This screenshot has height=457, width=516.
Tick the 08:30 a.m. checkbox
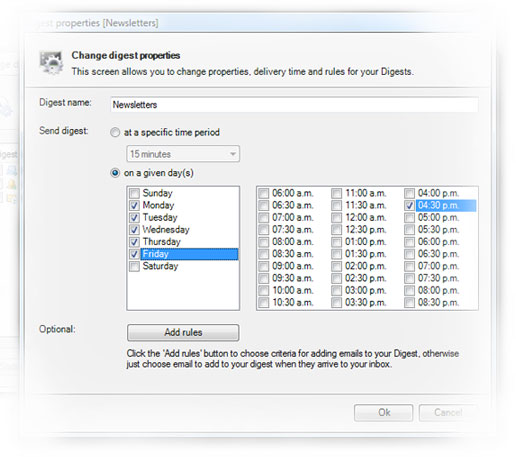point(264,254)
